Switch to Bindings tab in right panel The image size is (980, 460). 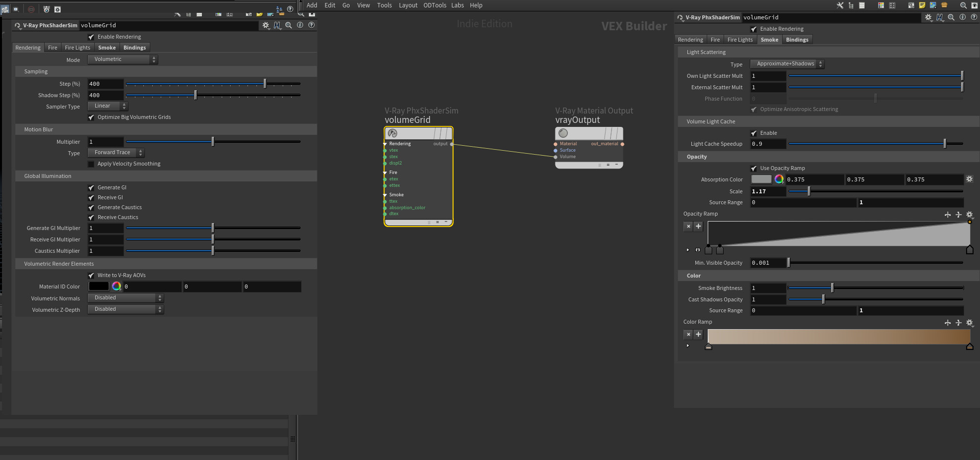797,40
